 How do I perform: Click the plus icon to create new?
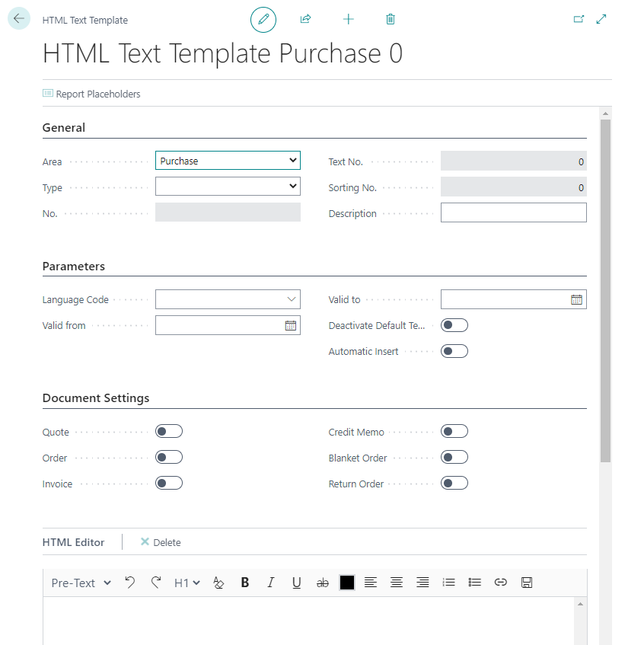[349, 20]
